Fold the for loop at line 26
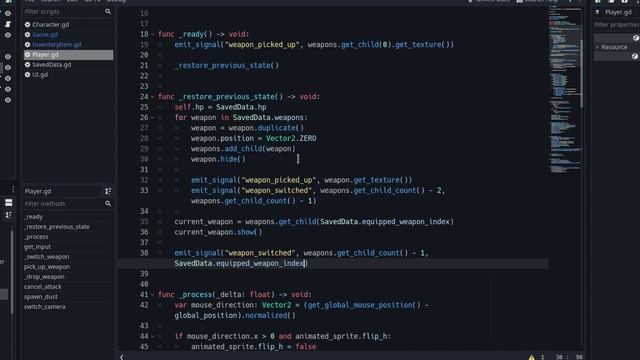This screenshot has height=360, width=640. [153, 118]
